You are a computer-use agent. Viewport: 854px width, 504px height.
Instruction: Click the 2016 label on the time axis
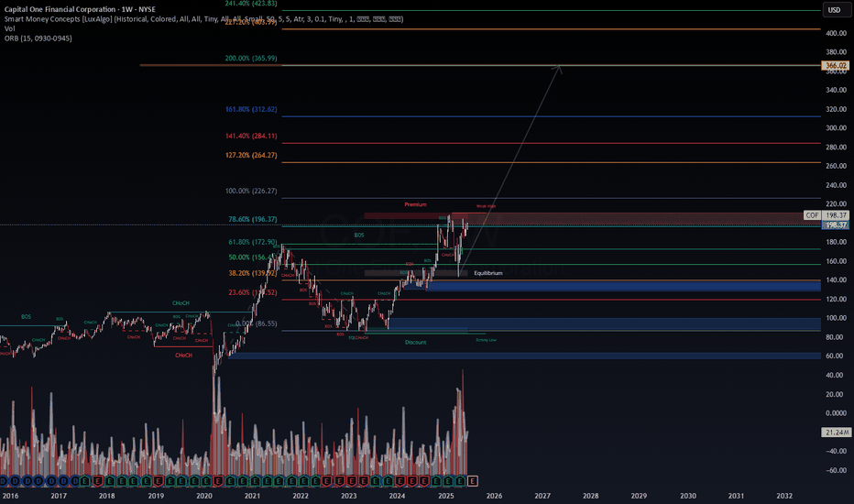10,496
